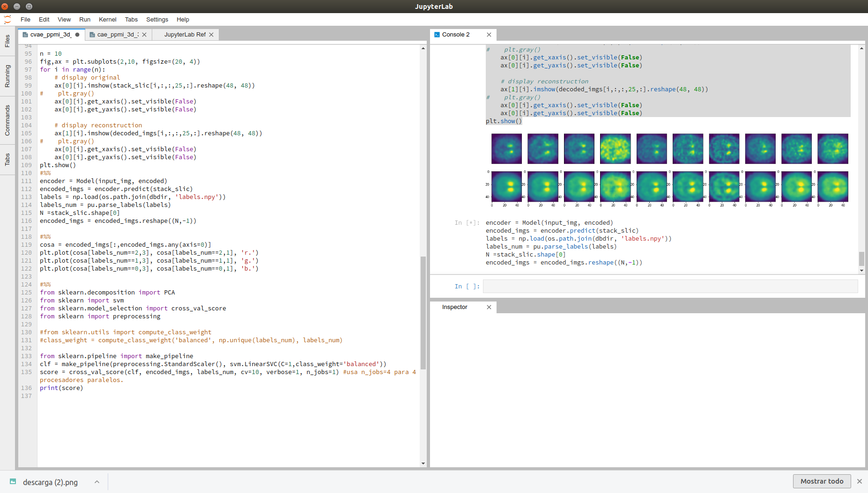Open the Run menu
The width and height of the screenshot is (868, 493).
pyautogui.click(x=85, y=20)
